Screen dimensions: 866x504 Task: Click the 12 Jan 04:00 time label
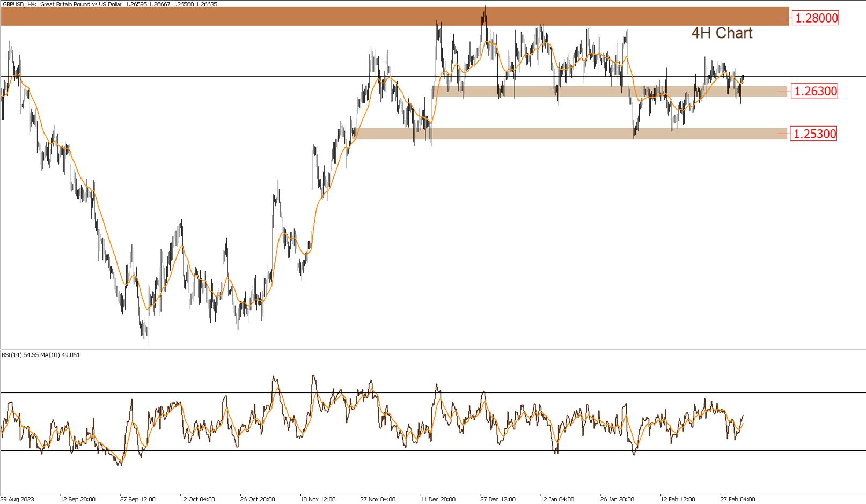[x=557, y=499]
